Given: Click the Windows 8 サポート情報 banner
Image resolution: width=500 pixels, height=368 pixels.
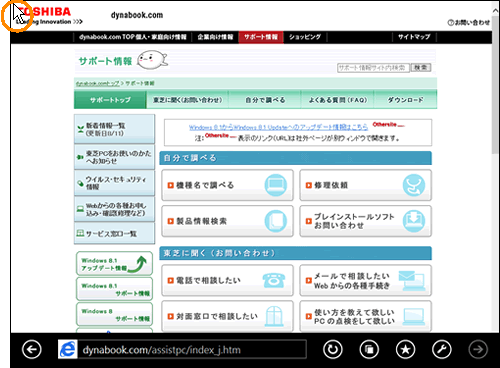Looking at the screenshot, I should [114, 314].
